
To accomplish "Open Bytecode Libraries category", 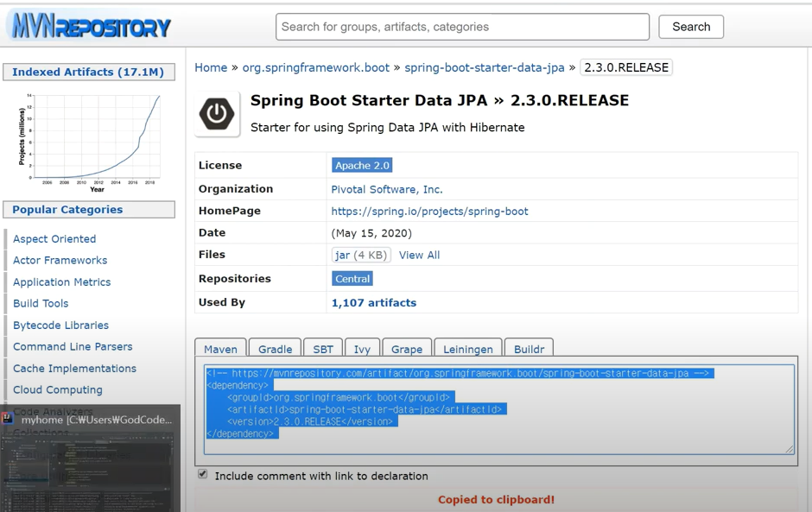I will pos(60,326).
